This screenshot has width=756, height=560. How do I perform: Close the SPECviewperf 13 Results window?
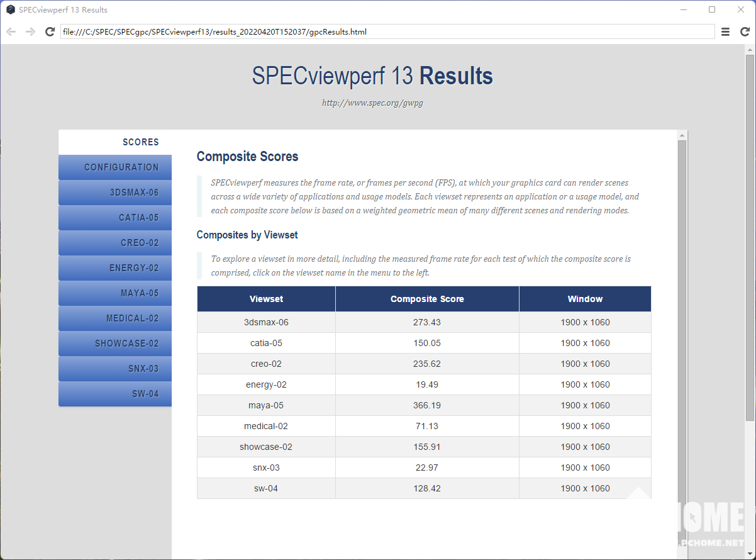point(741,9)
